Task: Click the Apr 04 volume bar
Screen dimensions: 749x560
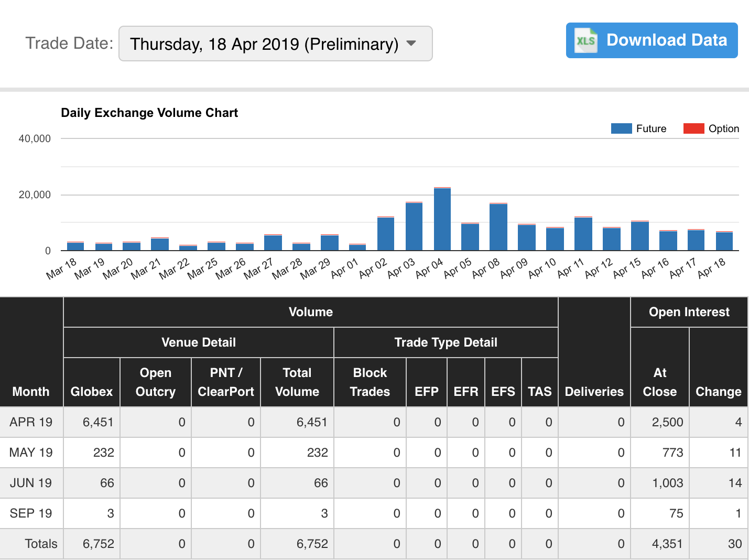Action: (x=442, y=219)
